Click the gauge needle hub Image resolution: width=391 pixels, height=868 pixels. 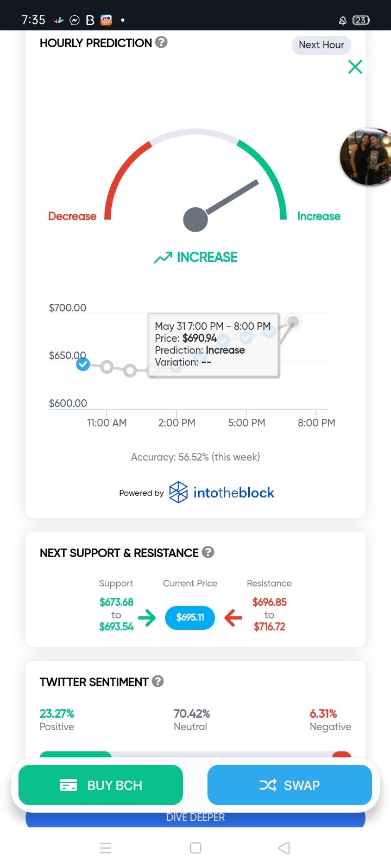(x=195, y=220)
